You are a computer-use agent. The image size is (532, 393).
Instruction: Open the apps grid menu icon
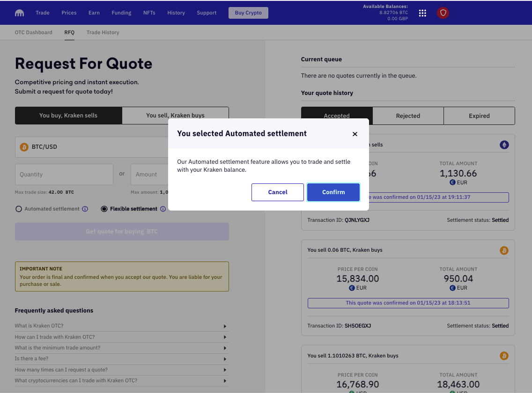422,13
